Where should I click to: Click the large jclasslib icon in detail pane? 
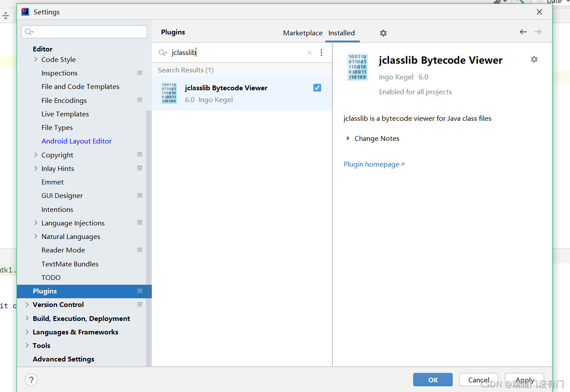(358, 67)
